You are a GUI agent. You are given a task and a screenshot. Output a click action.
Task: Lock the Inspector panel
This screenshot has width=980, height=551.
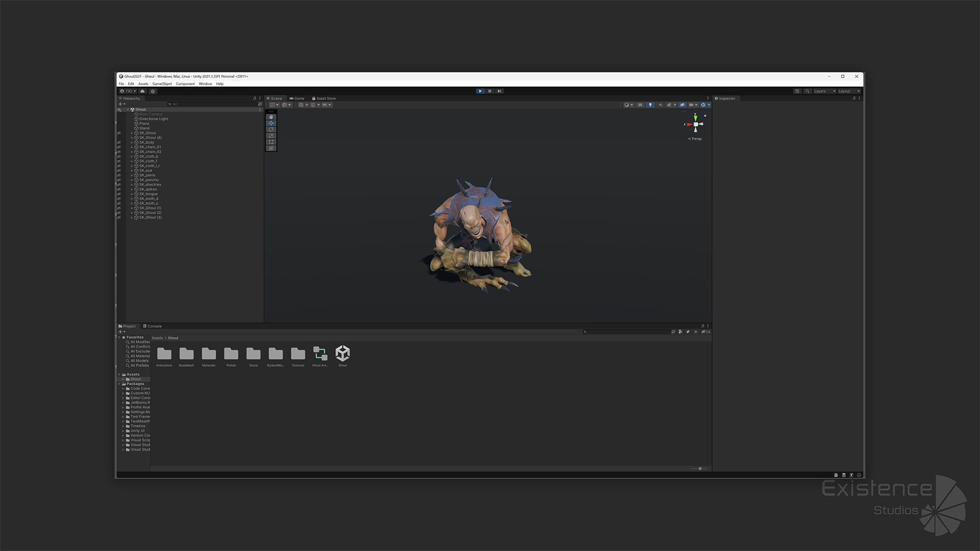[x=854, y=98]
